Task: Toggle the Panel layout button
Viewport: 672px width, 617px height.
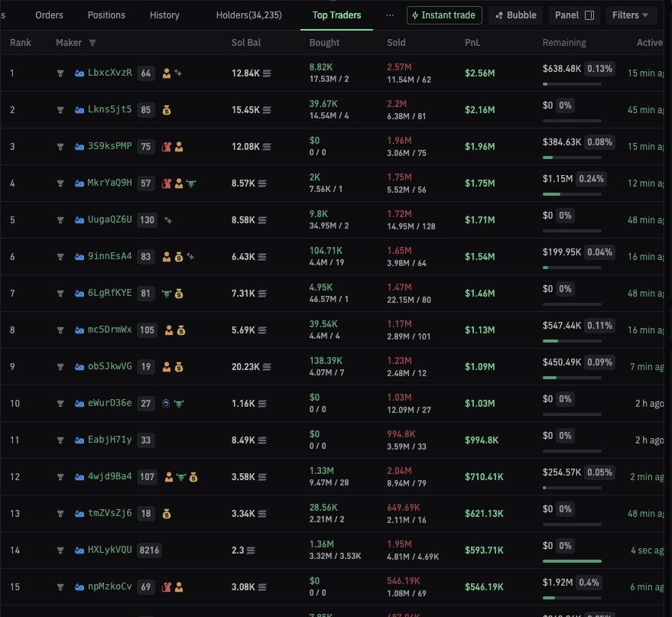Action: click(x=574, y=15)
